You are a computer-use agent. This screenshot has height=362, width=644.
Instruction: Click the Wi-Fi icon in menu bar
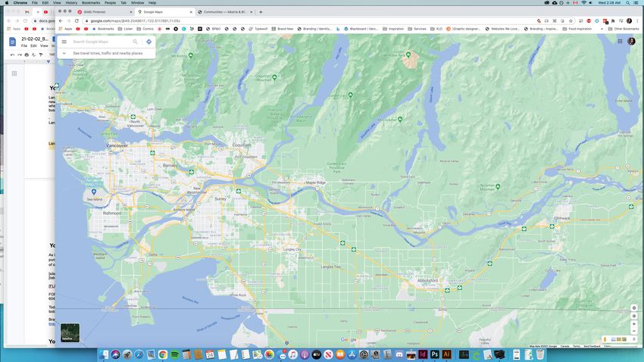tap(583, 2)
